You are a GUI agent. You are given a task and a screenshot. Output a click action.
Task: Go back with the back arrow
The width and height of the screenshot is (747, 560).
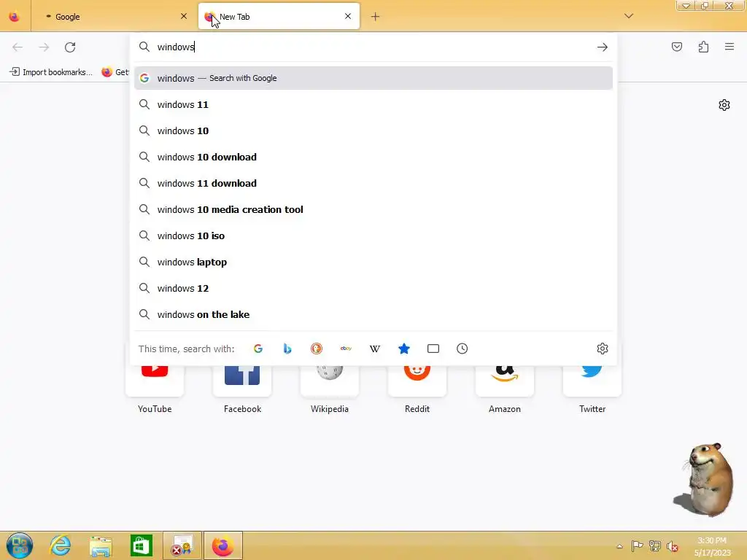coord(18,47)
